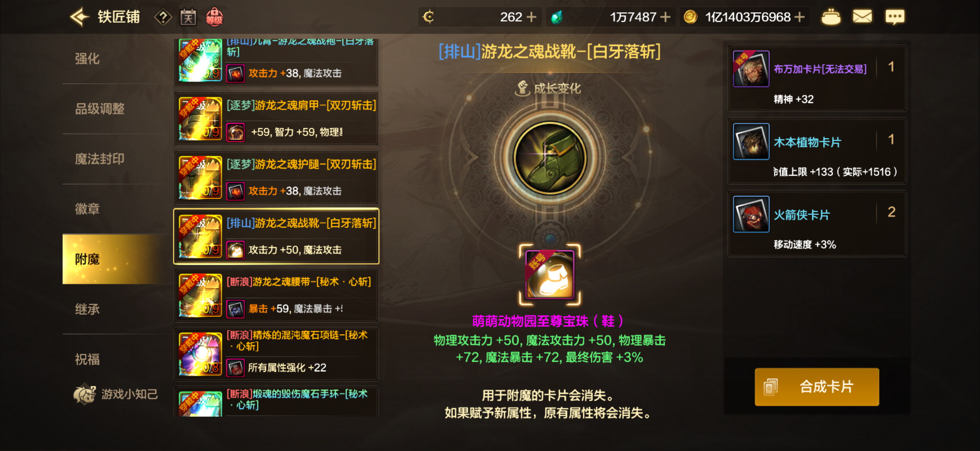Open the inventory bag icon
The width and height of the screenshot is (980, 451).
pos(831,17)
